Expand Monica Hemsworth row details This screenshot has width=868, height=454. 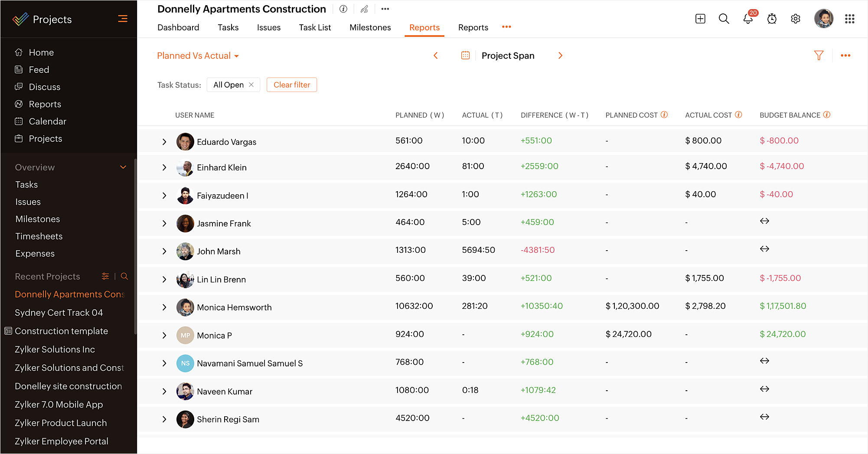point(164,307)
